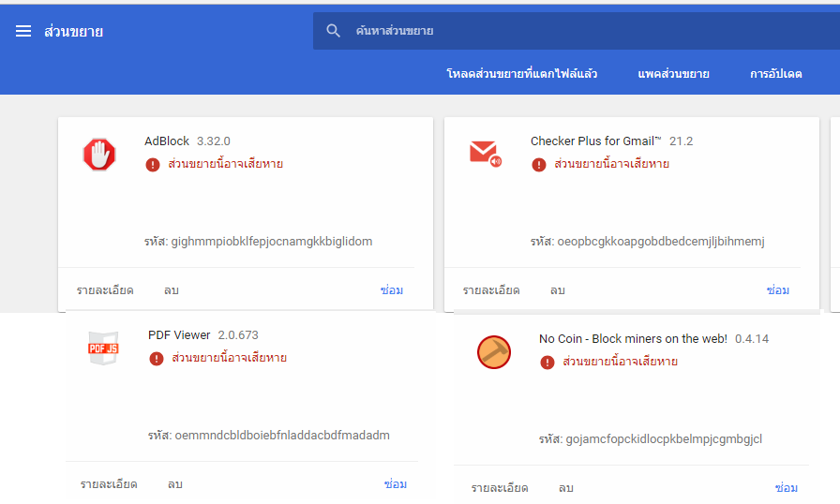Click the AdBlock extension name
Screen dimensions: 840x504
click(x=167, y=141)
